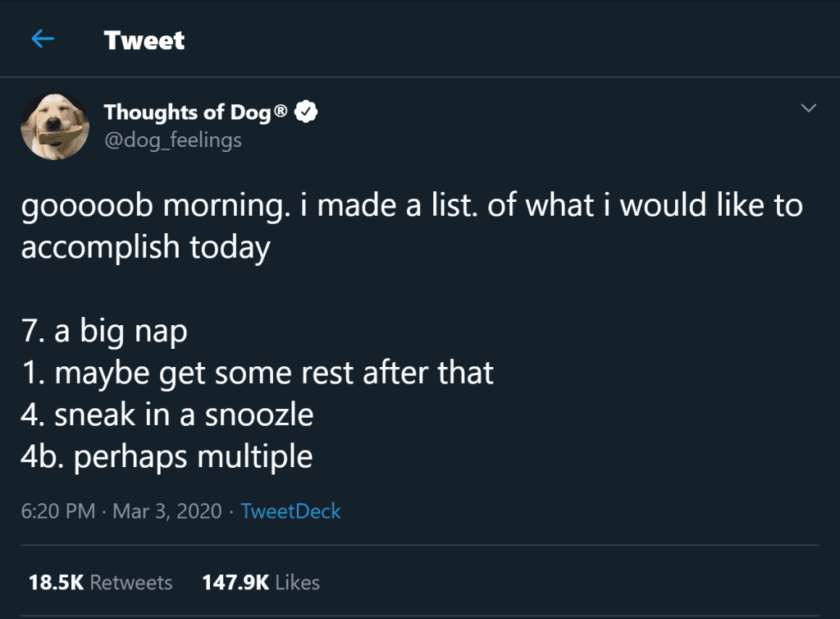The height and width of the screenshot is (619, 840).
Task: Visit the @dog_feelings handle
Action: (x=172, y=140)
